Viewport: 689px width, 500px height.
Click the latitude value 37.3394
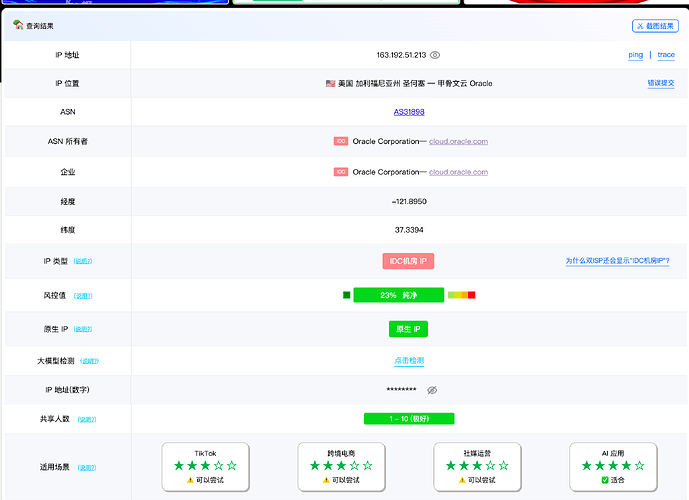[x=409, y=230]
